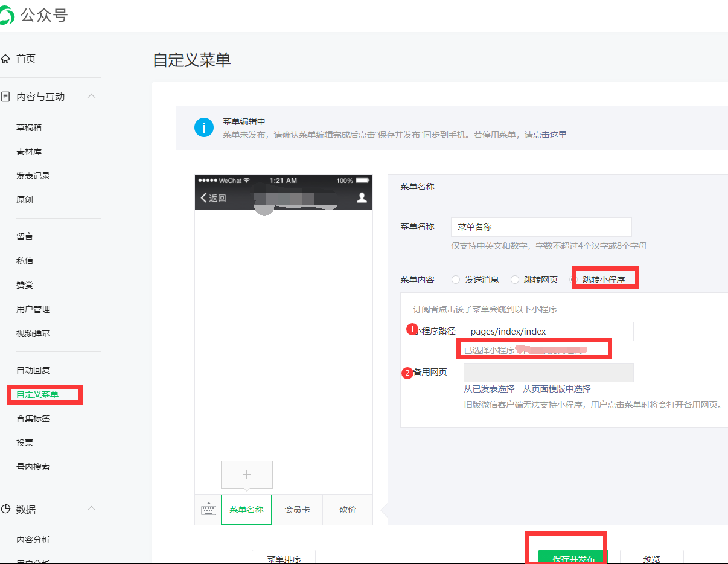Collapse the 数据 section chevron
The width and height of the screenshot is (728, 564).
[x=92, y=509]
